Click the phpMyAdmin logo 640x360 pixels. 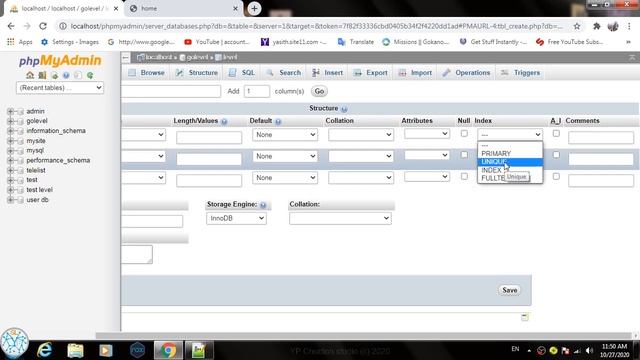tap(60, 61)
